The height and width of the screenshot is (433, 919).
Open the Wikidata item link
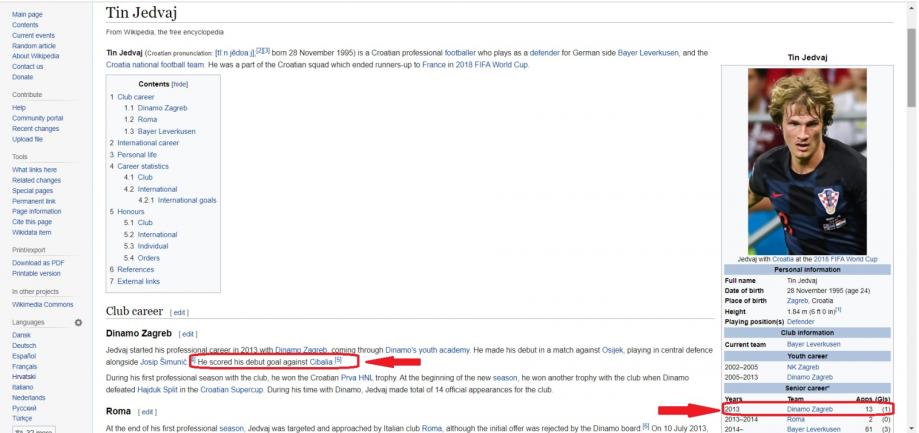[x=32, y=233]
